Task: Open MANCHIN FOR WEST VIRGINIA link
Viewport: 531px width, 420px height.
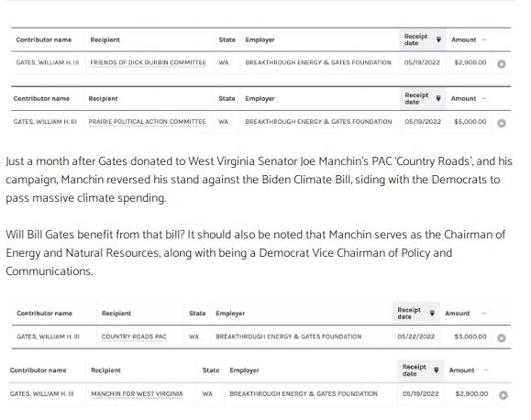Action: point(137,394)
